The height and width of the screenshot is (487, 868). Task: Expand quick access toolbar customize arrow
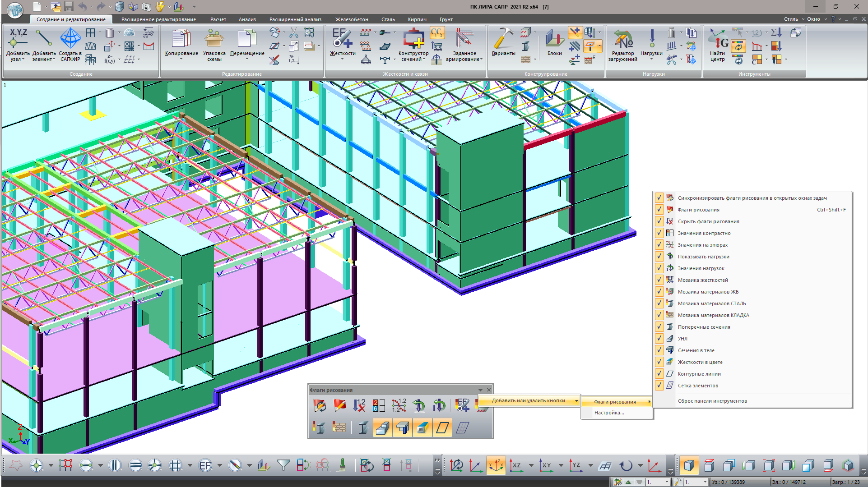point(195,7)
